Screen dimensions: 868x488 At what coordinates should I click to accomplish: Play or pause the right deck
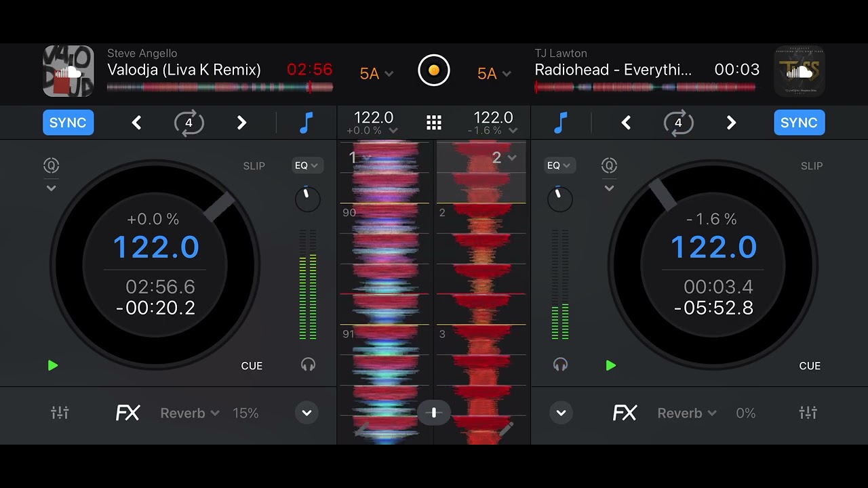click(x=611, y=365)
